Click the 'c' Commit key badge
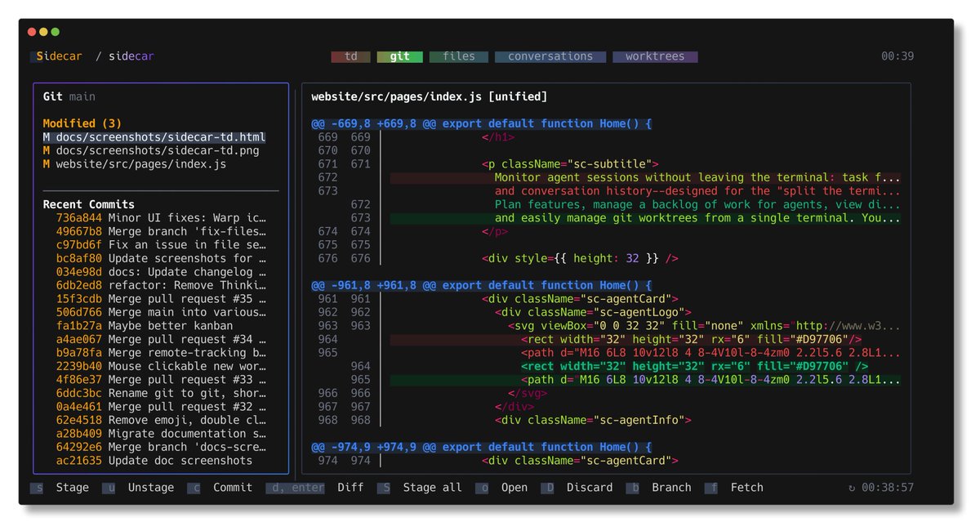This screenshot has height=531, width=980. (x=194, y=488)
